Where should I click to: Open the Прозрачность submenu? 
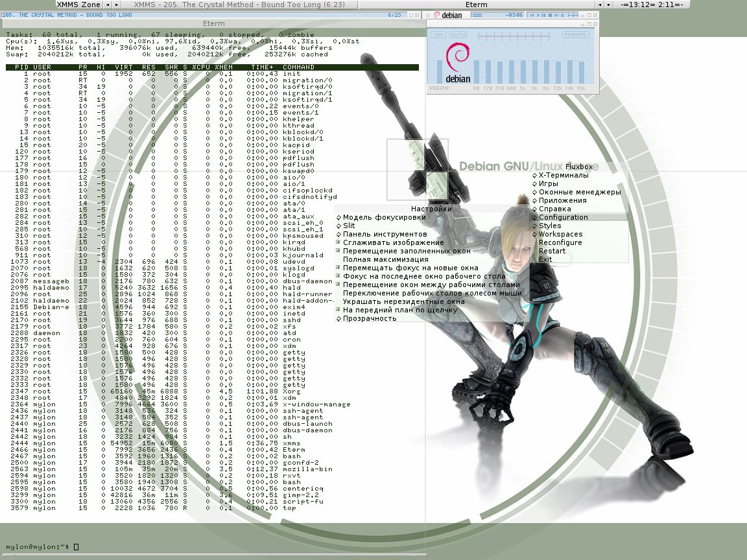click(432, 319)
